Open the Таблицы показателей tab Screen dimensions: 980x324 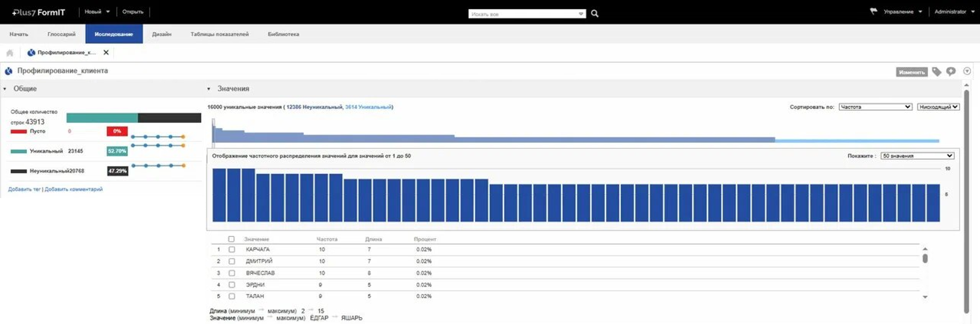coord(220,34)
